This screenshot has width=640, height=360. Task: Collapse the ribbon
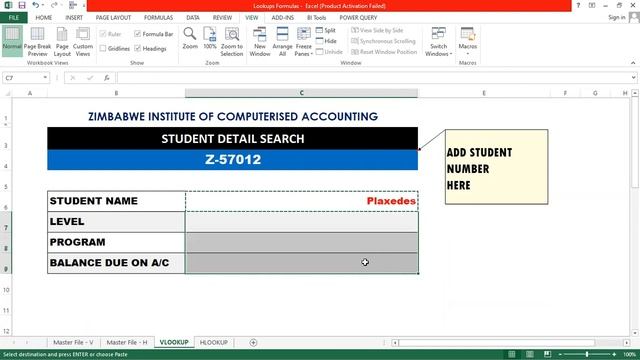pos(633,63)
